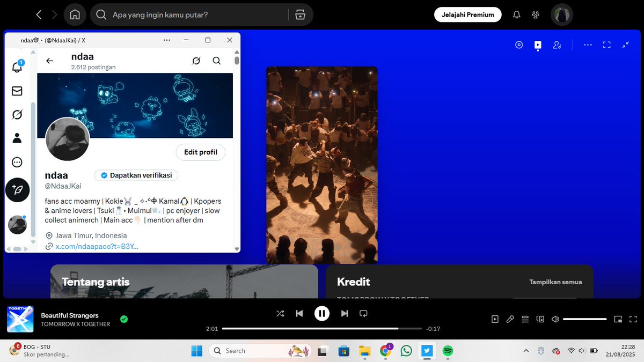644x362 pixels.
Task: Open Friend Activity icon in Spotify
Action: (536, 15)
